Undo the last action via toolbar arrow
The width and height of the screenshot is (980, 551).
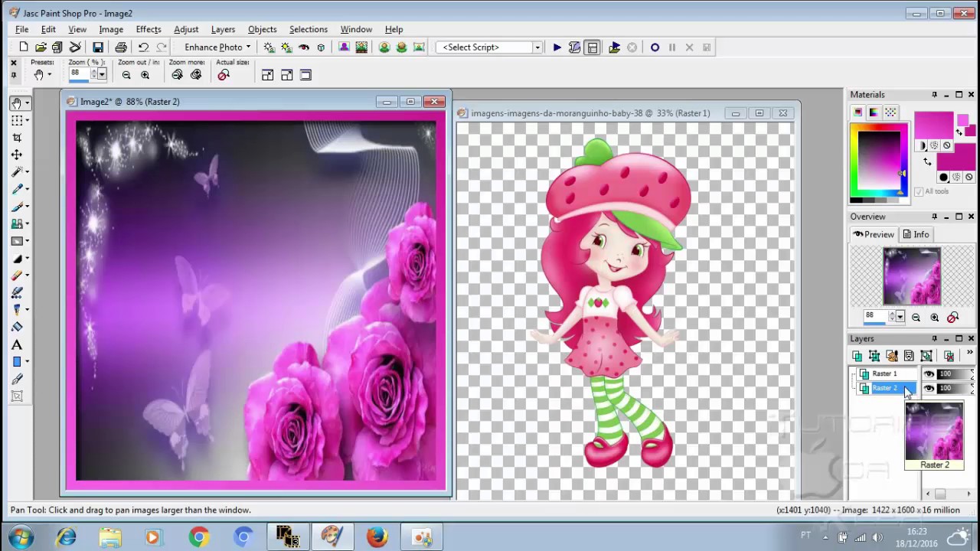143,47
